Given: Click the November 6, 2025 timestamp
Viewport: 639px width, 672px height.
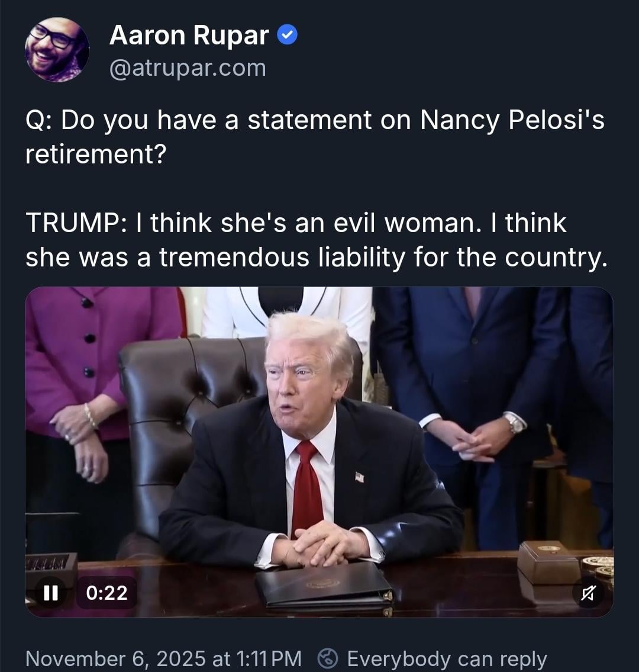Looking at the screenshot, I should 163,658.
